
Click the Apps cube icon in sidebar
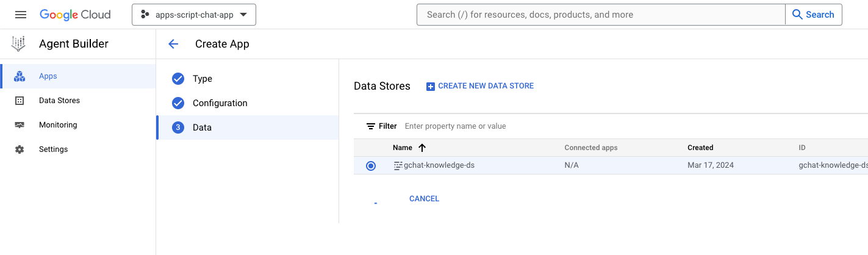pos(20,76)
